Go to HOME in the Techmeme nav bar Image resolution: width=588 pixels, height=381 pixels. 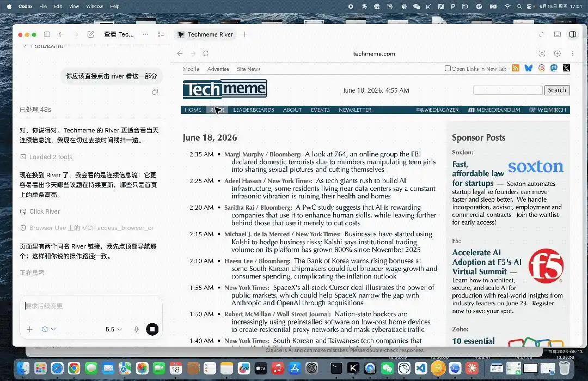(193, 110)
